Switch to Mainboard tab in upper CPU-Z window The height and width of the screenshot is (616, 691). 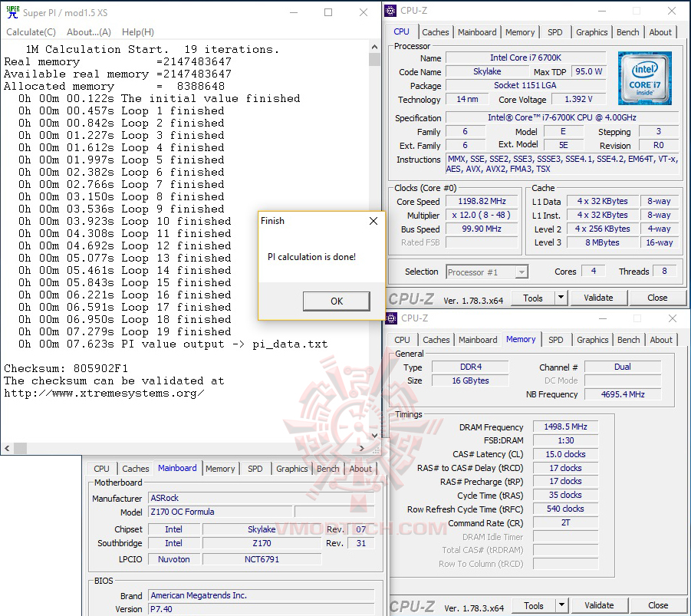(x=477, y=32)
